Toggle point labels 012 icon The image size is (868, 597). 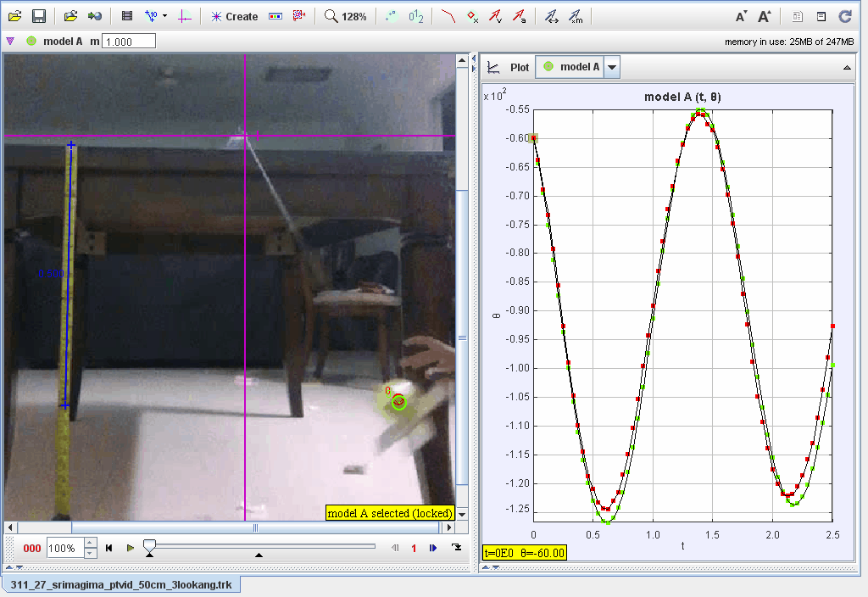pos(416,17)
